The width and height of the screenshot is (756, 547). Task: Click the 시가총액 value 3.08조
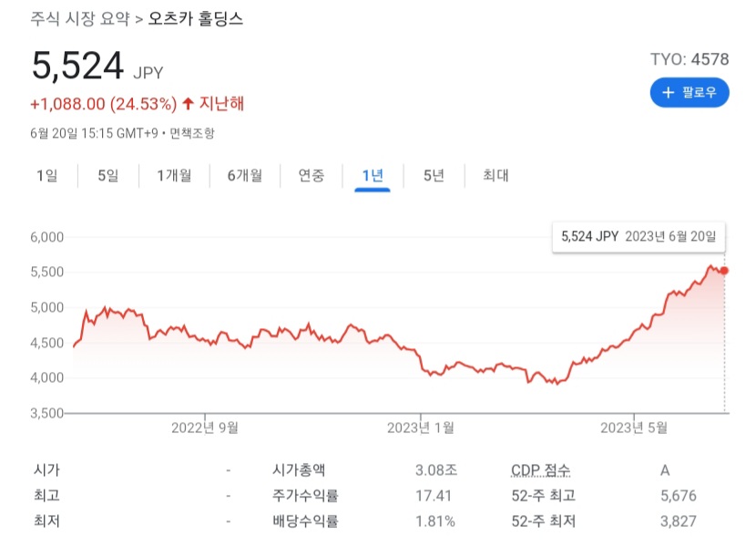(436, 470)
